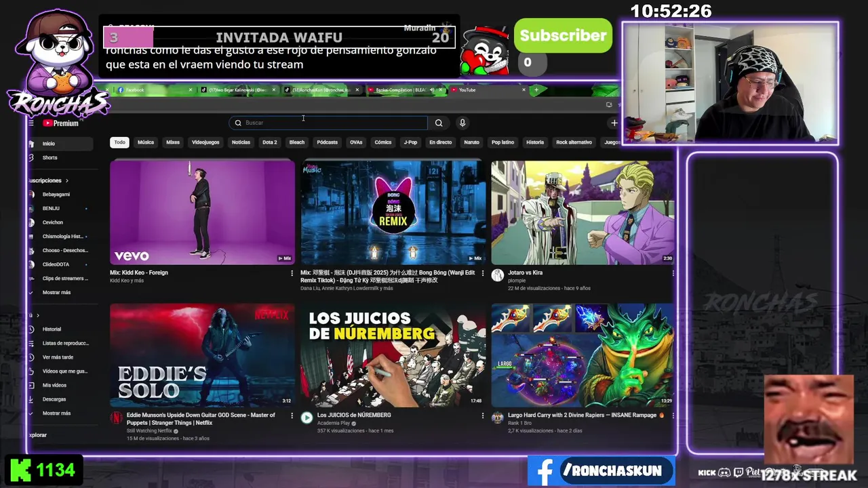This screenshot has height=488, width=868.
Task: Start voice search with microphone icon
Action: click(462, 123)
